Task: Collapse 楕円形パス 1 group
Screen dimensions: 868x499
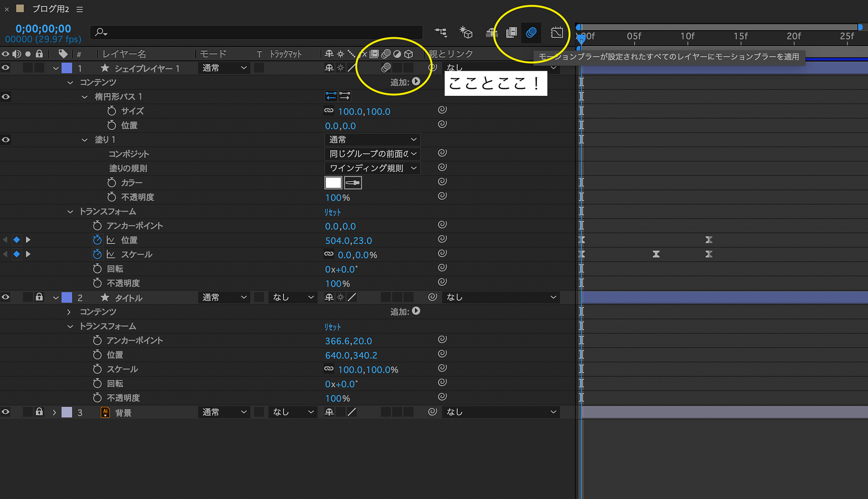Action: [x=85, y=97]
